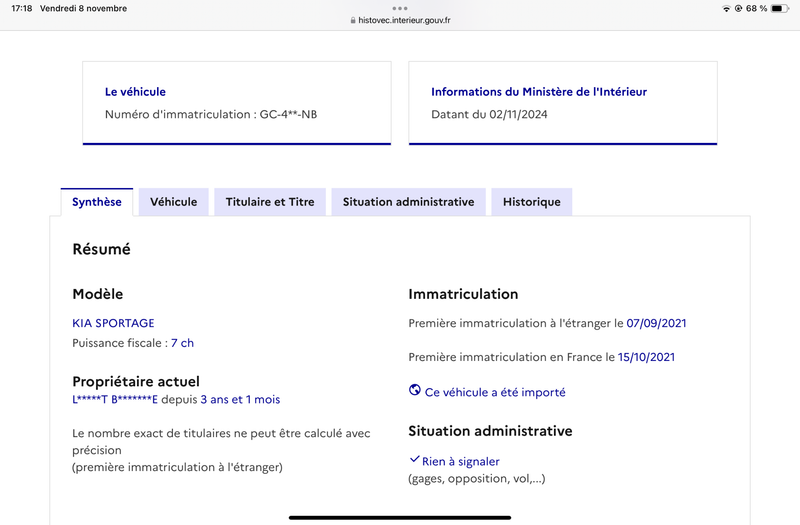Select the 7 ch fiscal power value
This screenshot has width=800, height=525.
(182, 343)
